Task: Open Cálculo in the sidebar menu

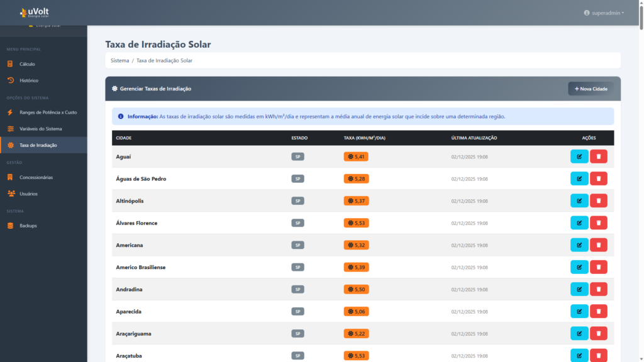Action: (27, 64)
